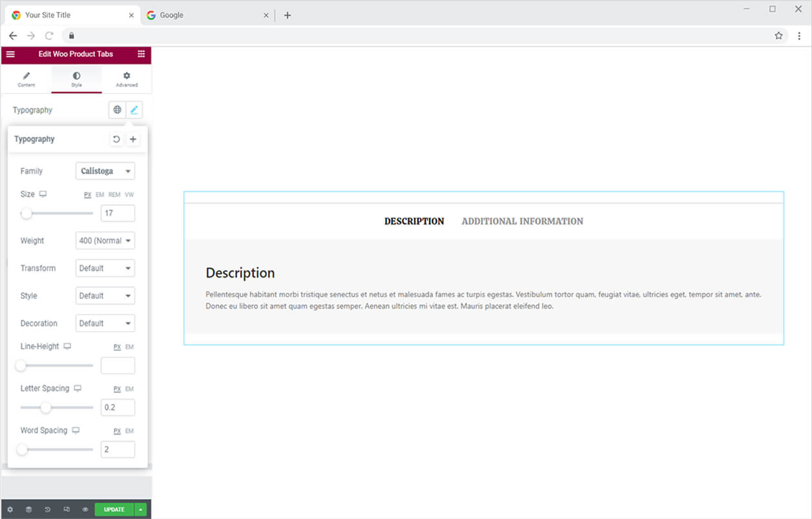Select VW unit for Size
Viewport: 812px width, 519px height.
pos(129,195)
